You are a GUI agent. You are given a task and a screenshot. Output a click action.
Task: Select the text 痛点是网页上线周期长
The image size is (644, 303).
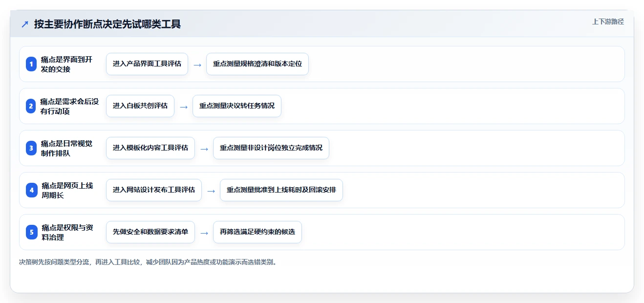(67, 190)
